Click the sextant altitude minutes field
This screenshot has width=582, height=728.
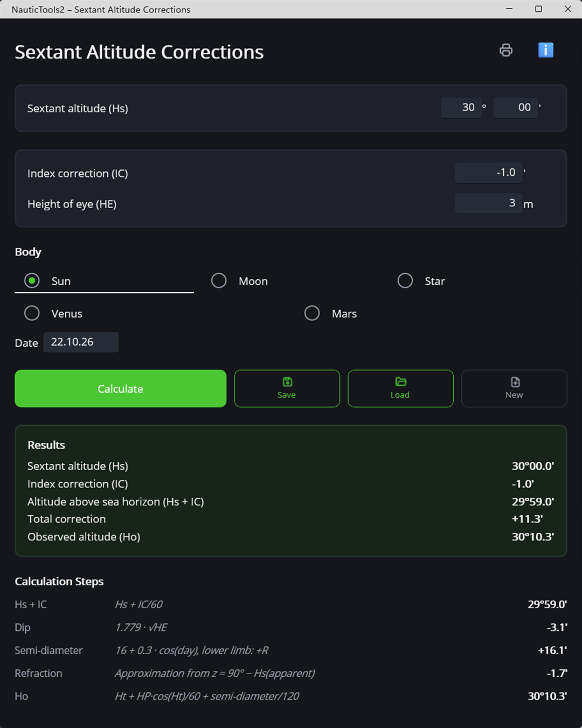tap(515, 107)
